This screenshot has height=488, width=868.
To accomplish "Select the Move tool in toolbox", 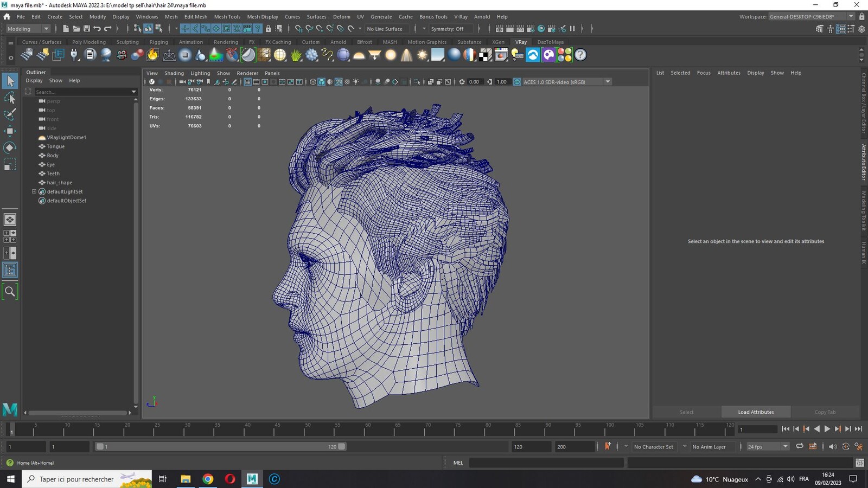I will coord(10,131).
